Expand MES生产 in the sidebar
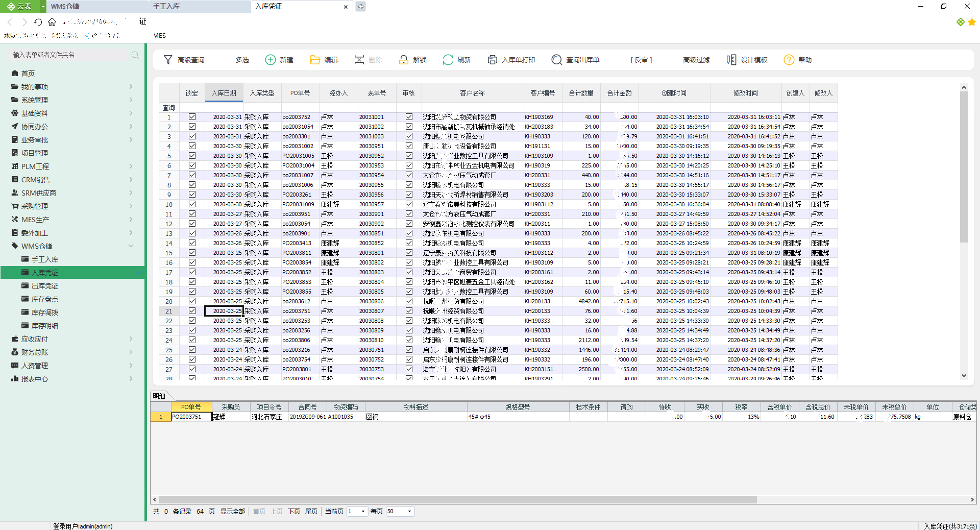 pyautogui.click(x=131, y=220)
